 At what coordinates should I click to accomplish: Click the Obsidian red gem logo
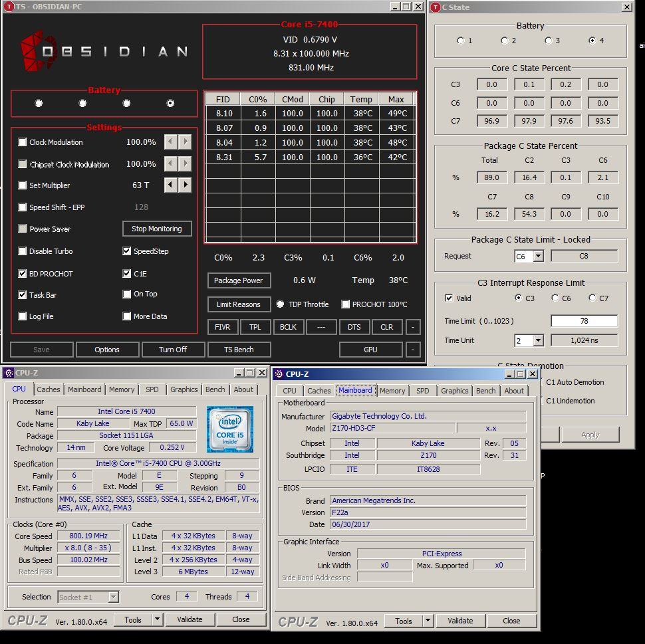[39, 51]
